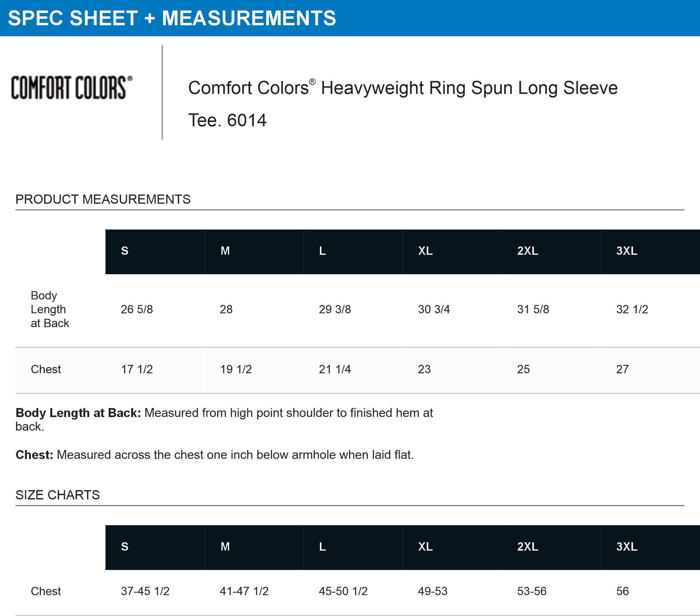Select the 26 5/8 body length cell
Screen dimensions: 700x616
[x=137, y=309]
